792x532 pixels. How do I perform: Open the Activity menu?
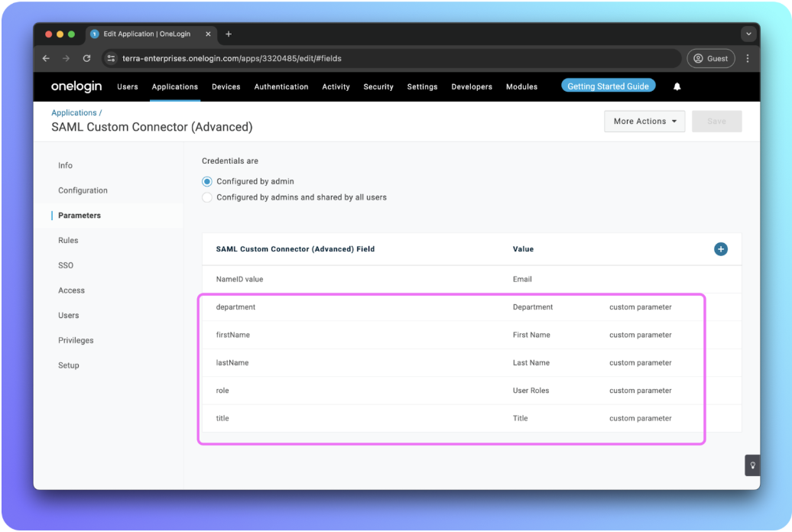[336, 87]
